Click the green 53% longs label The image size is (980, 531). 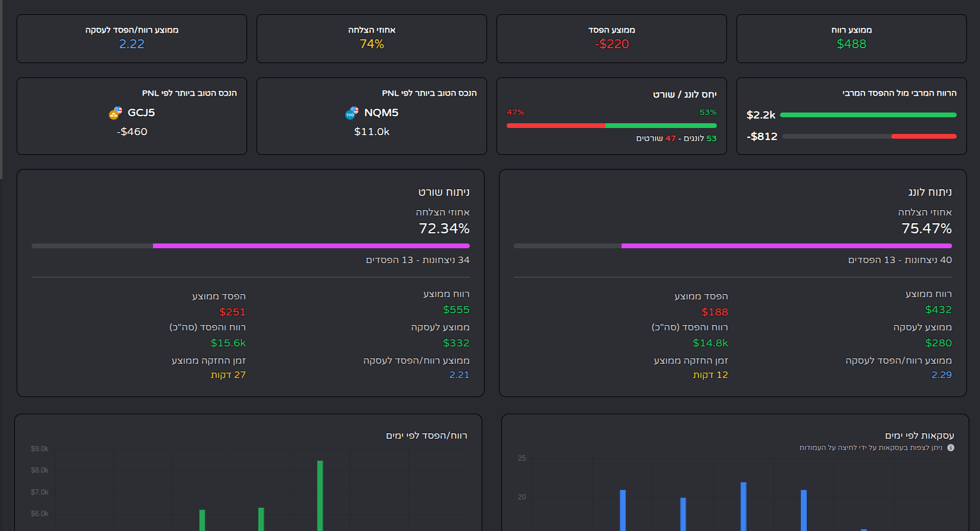pyautogui.click(x=708, y=112)
